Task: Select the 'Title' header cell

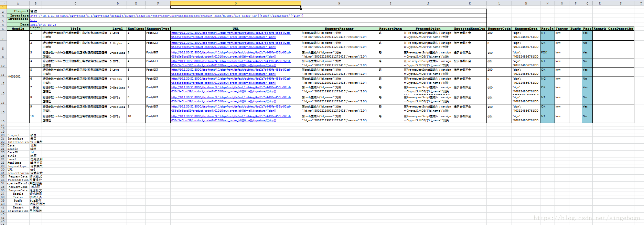Action: point(75,29)
